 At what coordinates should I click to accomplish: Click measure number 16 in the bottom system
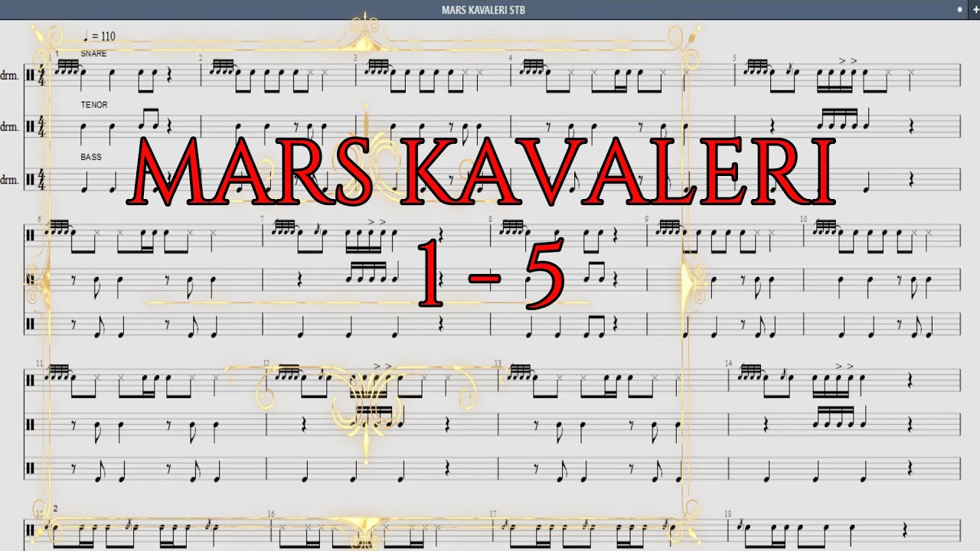pyautogui.click(x=271, y=514)
